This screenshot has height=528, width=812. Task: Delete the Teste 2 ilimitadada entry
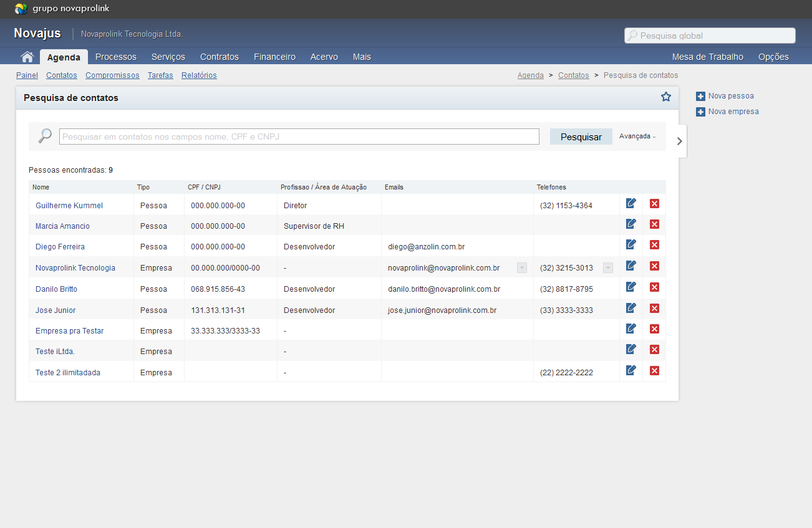[654, 371]
